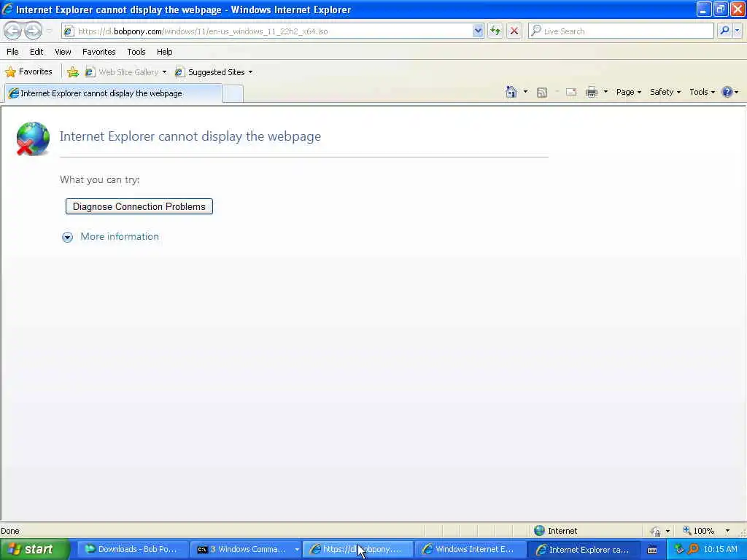
Task: Open the Tools command bar menu
Action: [703, 92]
